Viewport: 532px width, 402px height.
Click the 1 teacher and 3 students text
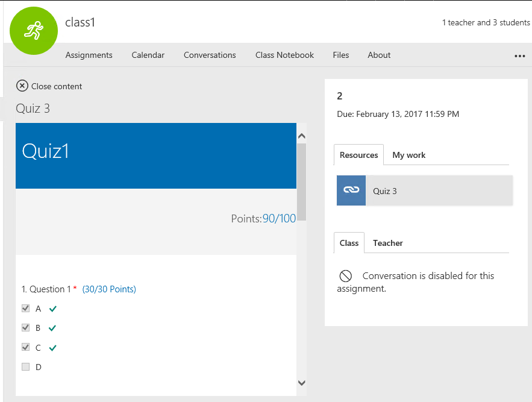click(486, 22)
